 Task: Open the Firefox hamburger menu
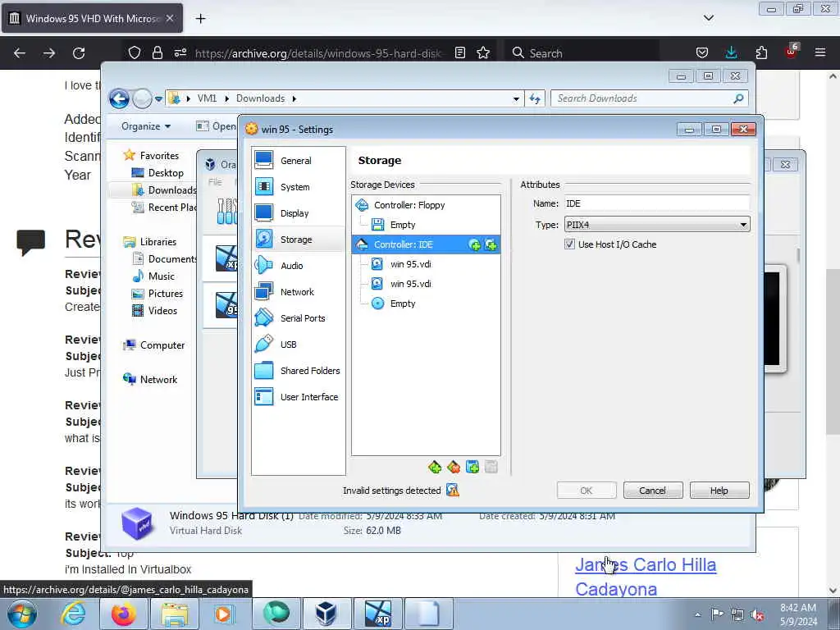[x=820, y=52]
